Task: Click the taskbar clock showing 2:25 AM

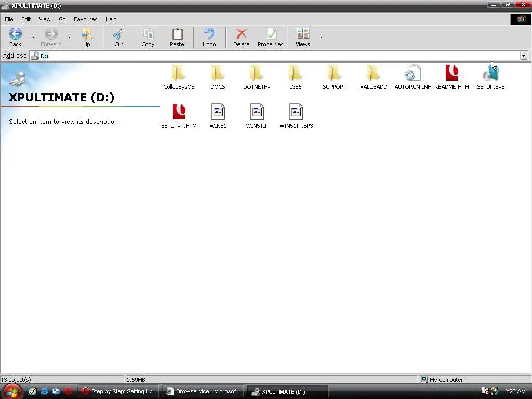Action: point(515,391)
